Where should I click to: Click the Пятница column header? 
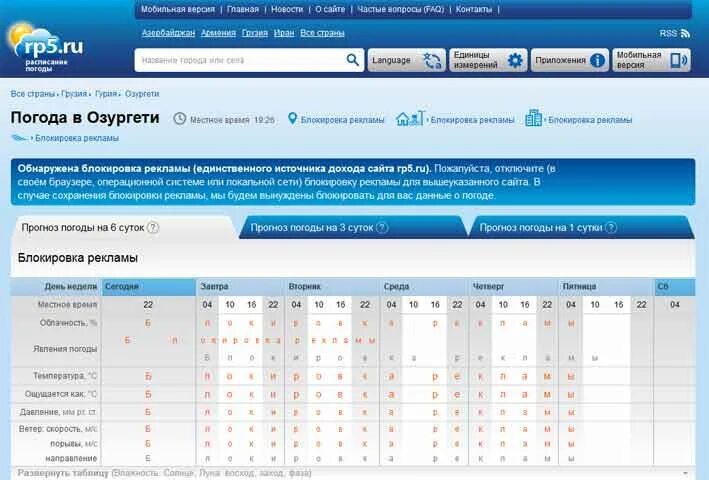pyautogui.click(x=606, y=287)
